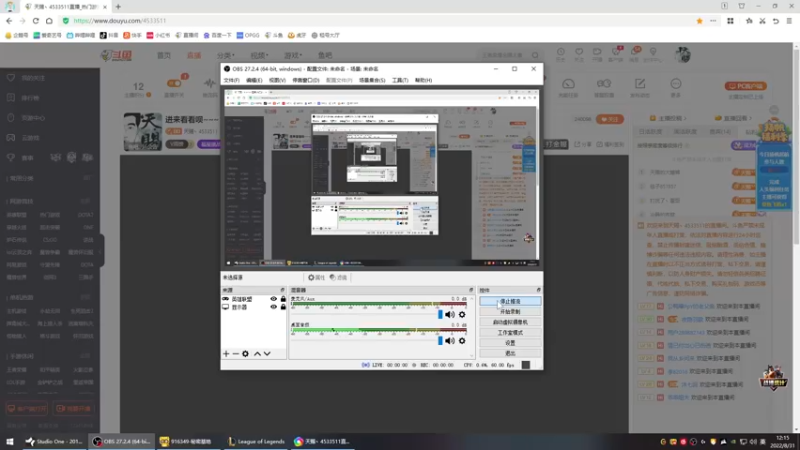Open the browser hamburger menu
Screen dimensions: 800x450
(x=789, y=21)
